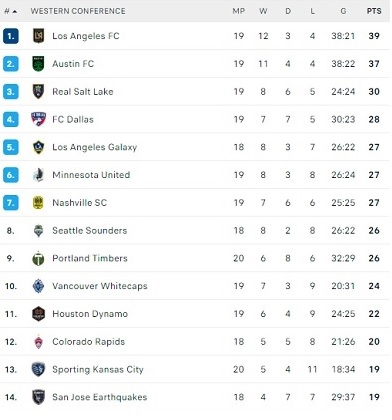The width and height of the screenshot is (392, 420).
Task: Click the Nashville SC yellow logo
Action: click(38, 203)
